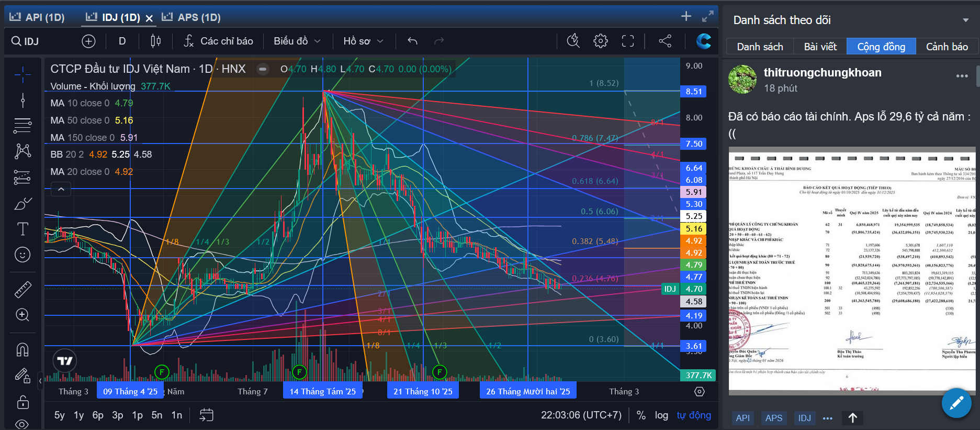Expand the Biểu đồ dropdown
This screenshot has height=430, width=980.
[297, 41]
